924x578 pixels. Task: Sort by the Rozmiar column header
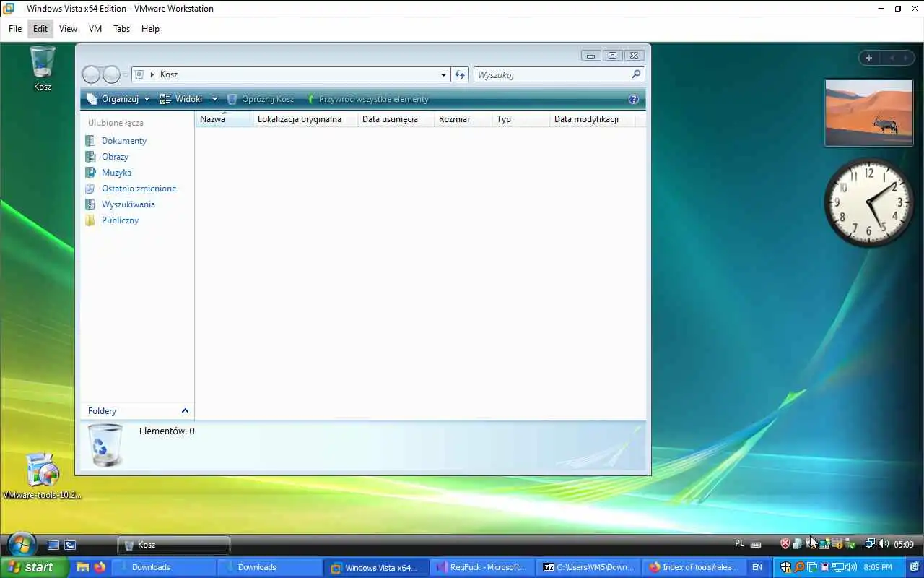point(463,119)
